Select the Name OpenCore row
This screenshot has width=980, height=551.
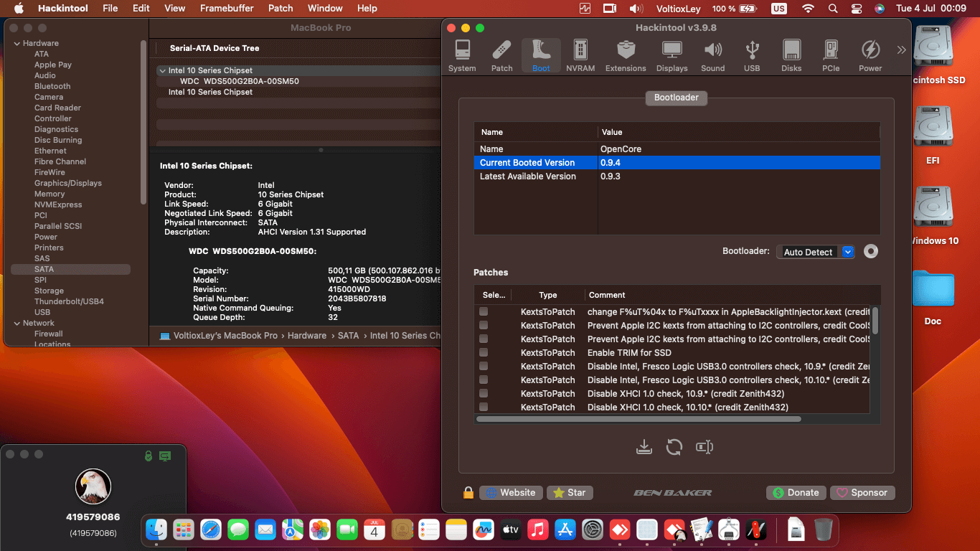tap(677, 149)
